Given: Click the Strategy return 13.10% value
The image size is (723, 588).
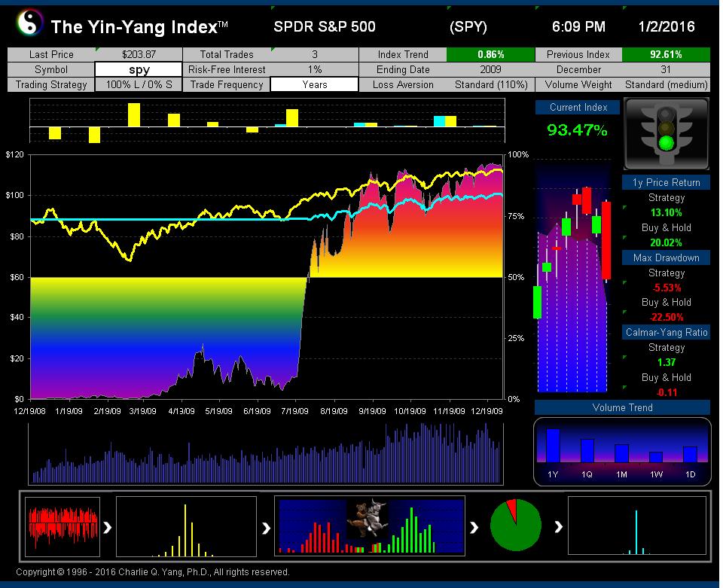Looking at the screenshot, I should [x=666, y=212].
